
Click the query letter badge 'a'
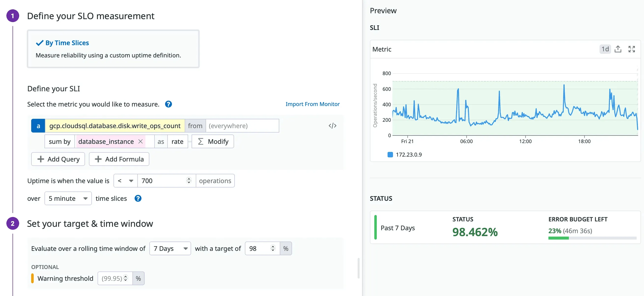[38, 126]
